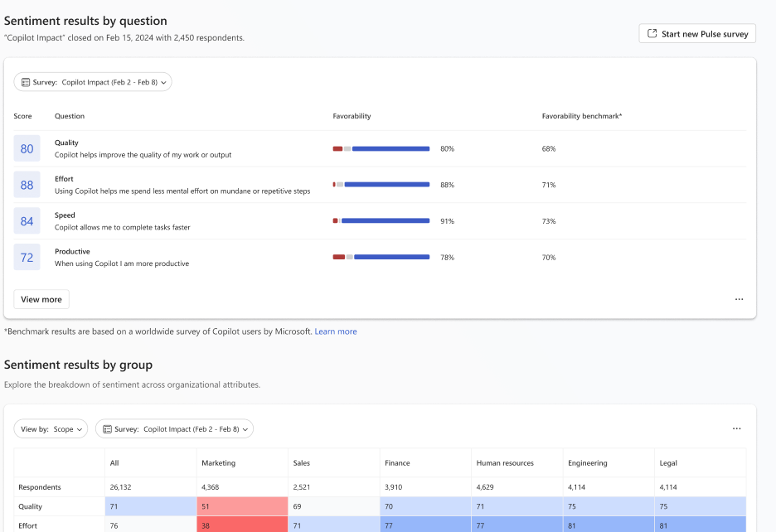Click the Productive question title
This screenshot has height=532, width=776.
[72, 251]
